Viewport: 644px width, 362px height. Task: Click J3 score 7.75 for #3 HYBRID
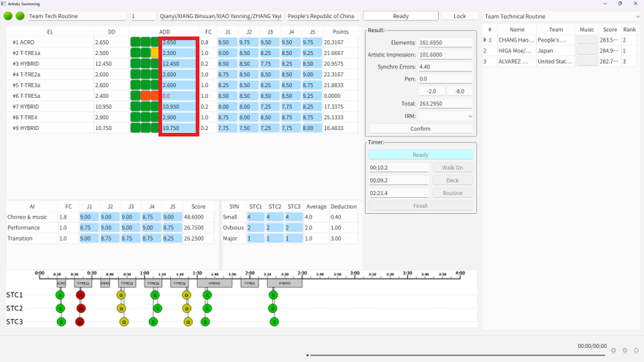(x=270, y=63)
